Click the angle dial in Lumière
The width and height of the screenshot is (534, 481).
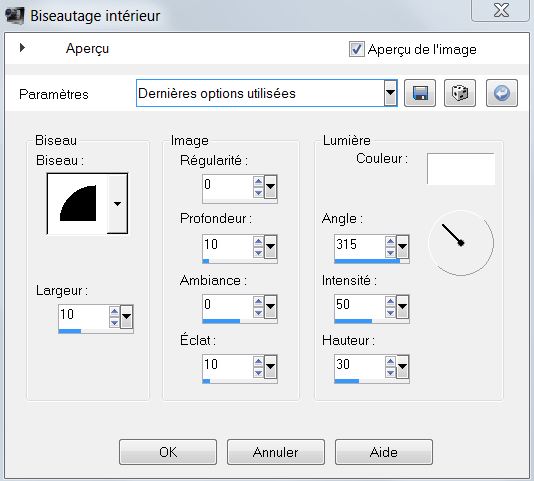coord(460,243)
